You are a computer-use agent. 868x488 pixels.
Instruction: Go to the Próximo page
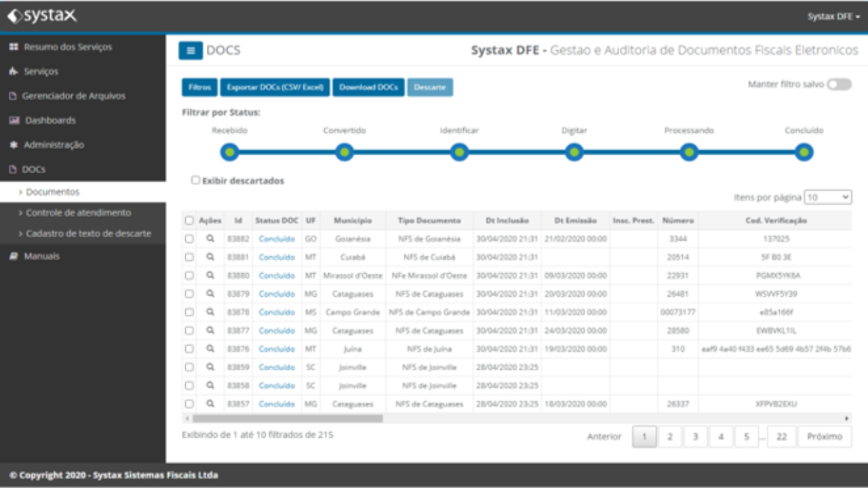point(825,436)
